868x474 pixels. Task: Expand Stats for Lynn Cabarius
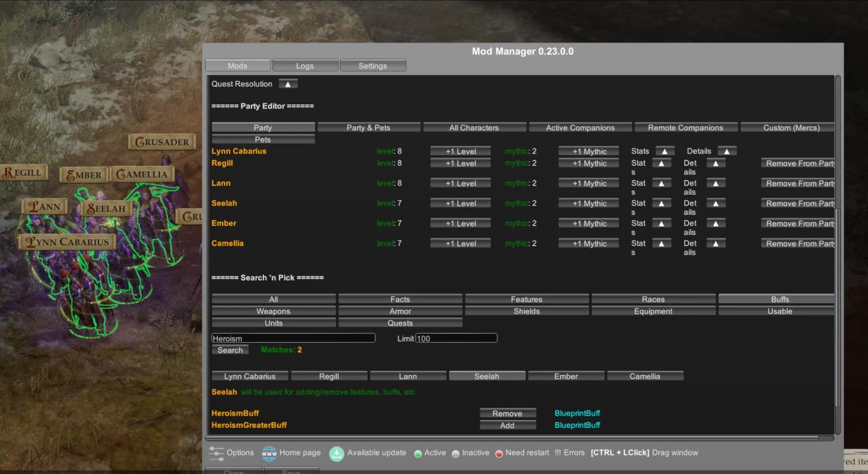click(665, 151)
